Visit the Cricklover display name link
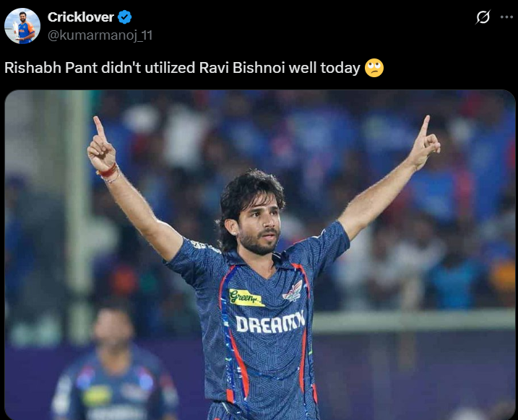 point(81,17)
